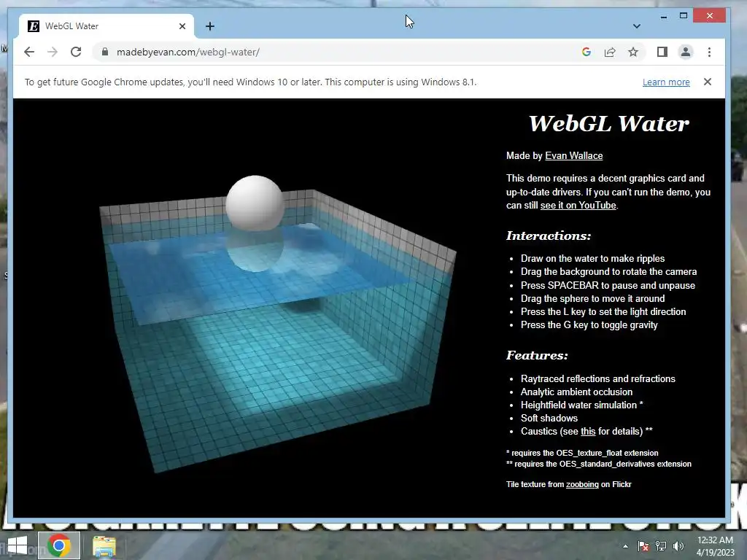747x560 pixels.
Task: Close the WebGL Water tab
Action: point(182,26)
